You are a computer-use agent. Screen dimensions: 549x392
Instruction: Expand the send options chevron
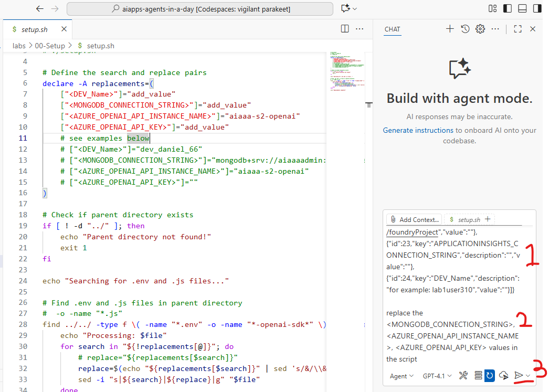point(528,376)
